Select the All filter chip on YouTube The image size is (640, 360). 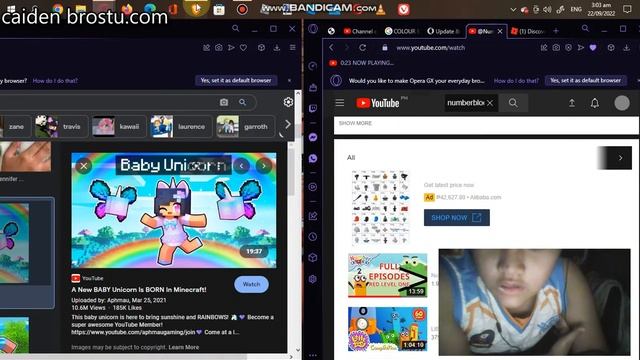pyautogui.click(x=351, y=158)
